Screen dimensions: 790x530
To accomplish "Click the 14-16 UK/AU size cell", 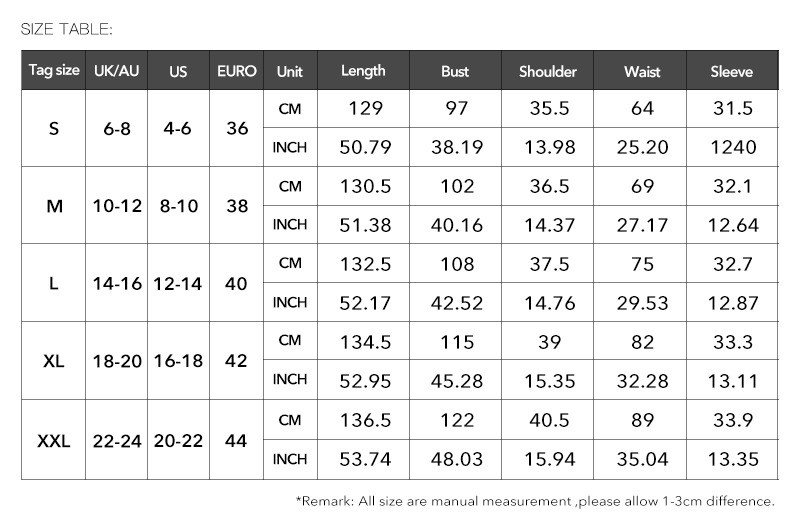I will click(x=117, y=284).
